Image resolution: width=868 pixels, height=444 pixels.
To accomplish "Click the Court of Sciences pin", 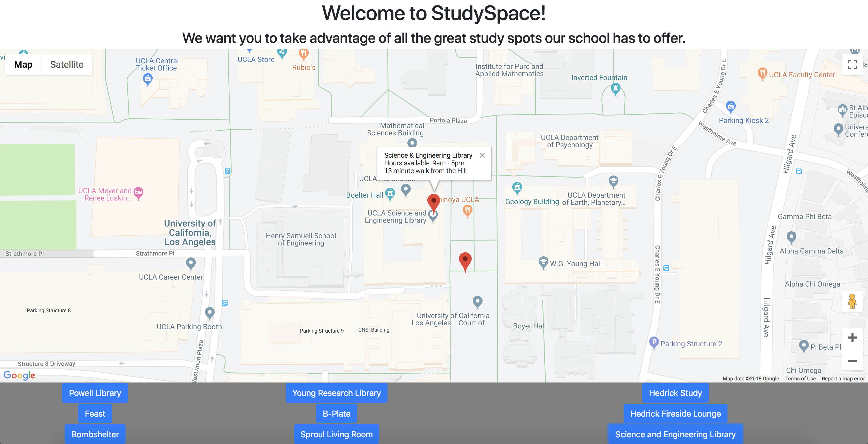I will pyautogui.click(x=477, y=302).
